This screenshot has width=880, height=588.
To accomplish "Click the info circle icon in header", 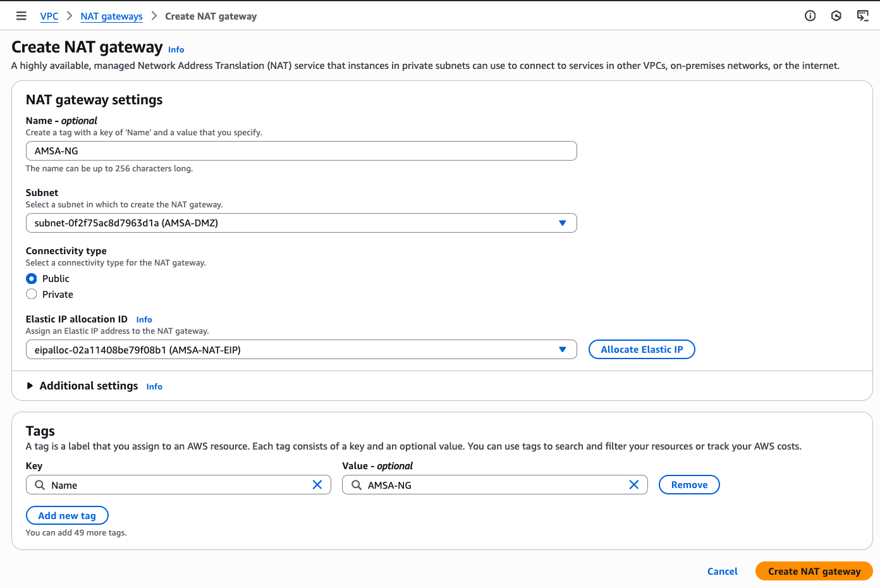I will 810,16.
